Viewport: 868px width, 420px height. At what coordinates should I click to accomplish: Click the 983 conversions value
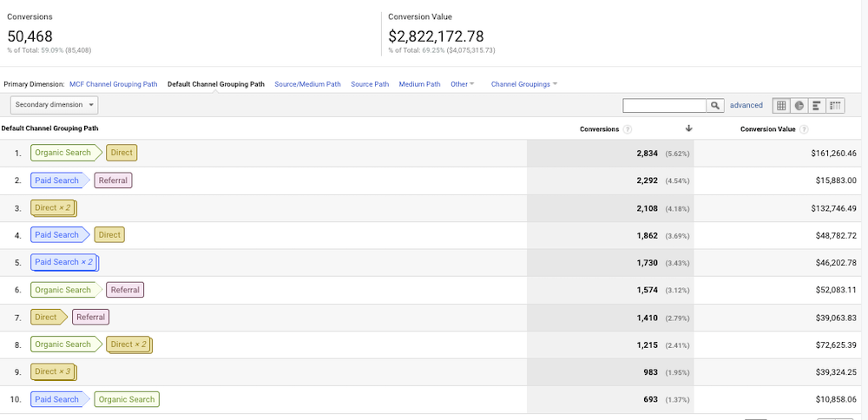click(650, 372)
